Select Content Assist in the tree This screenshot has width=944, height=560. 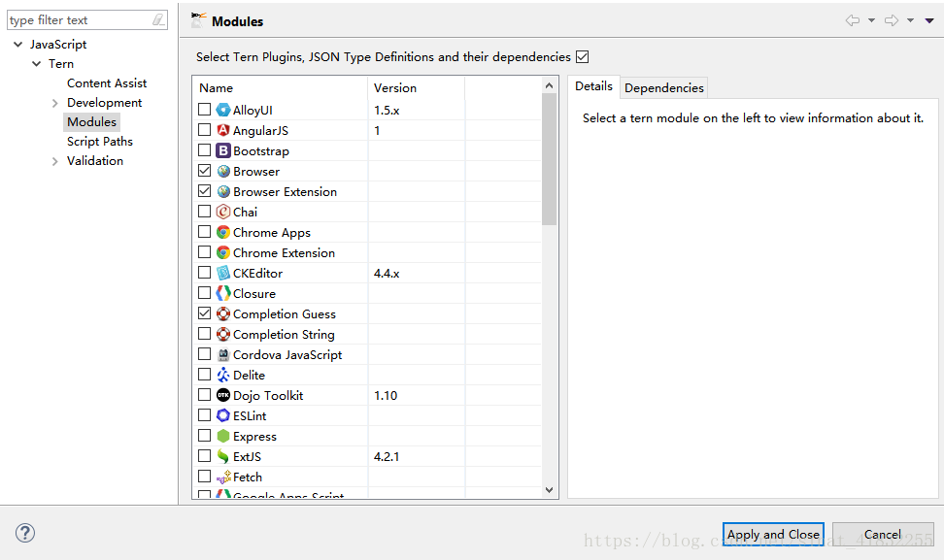(x=107, y=83)
